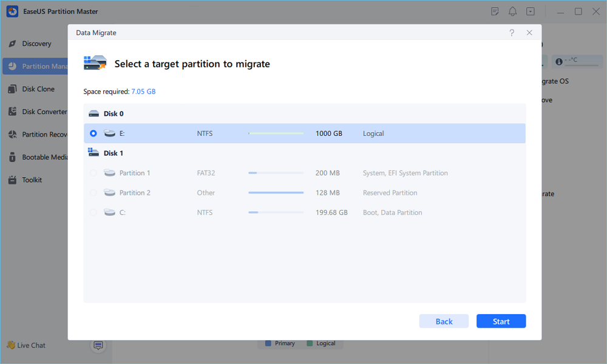Click the FAT32 file system label
Screen dimensions: 607x364
coord(206,173)
